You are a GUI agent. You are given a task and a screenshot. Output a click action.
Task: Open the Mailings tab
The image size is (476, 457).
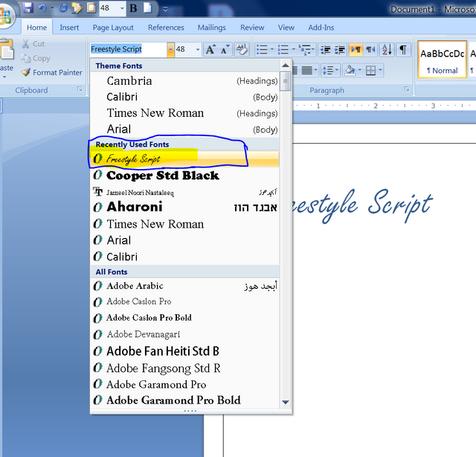pos(211,28)
